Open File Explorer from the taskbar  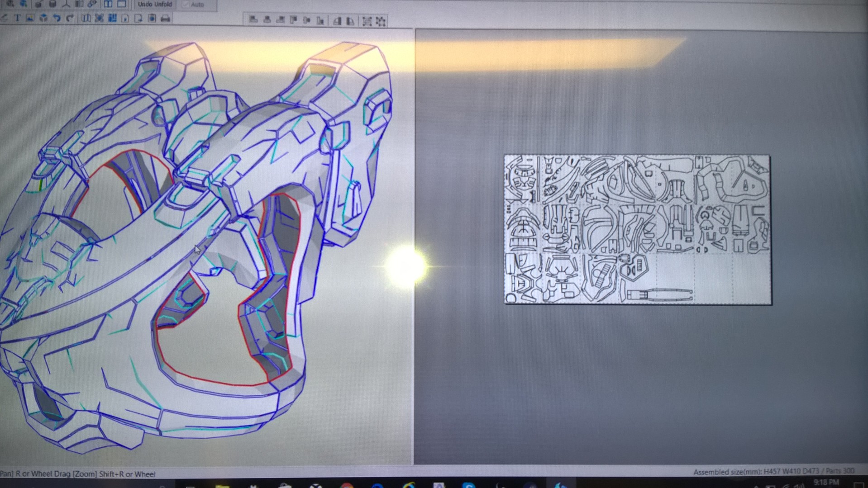pos(222,485)
